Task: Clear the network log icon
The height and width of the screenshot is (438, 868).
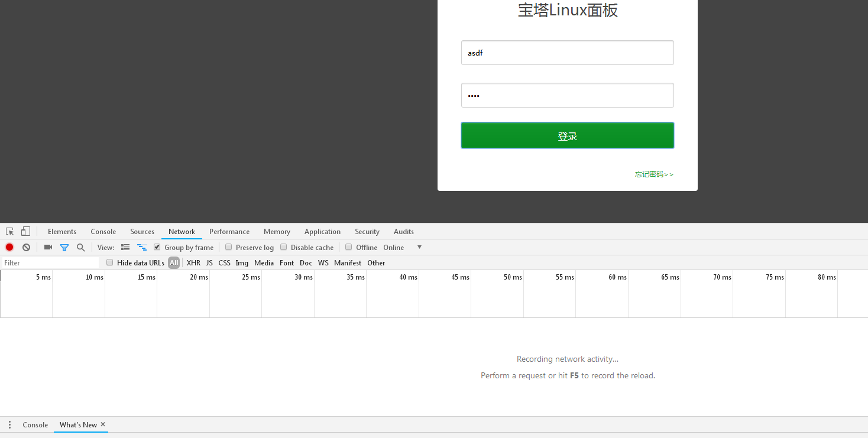Action: [26, 247]
